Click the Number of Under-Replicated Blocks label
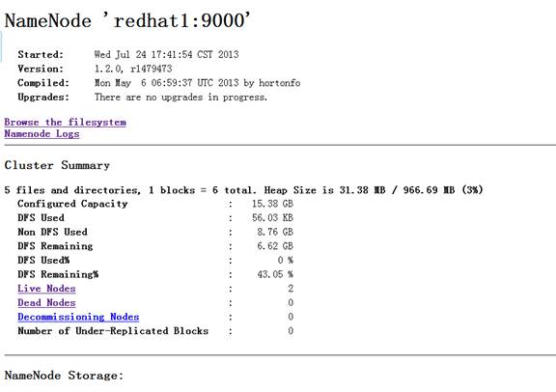 coord(113,331)
